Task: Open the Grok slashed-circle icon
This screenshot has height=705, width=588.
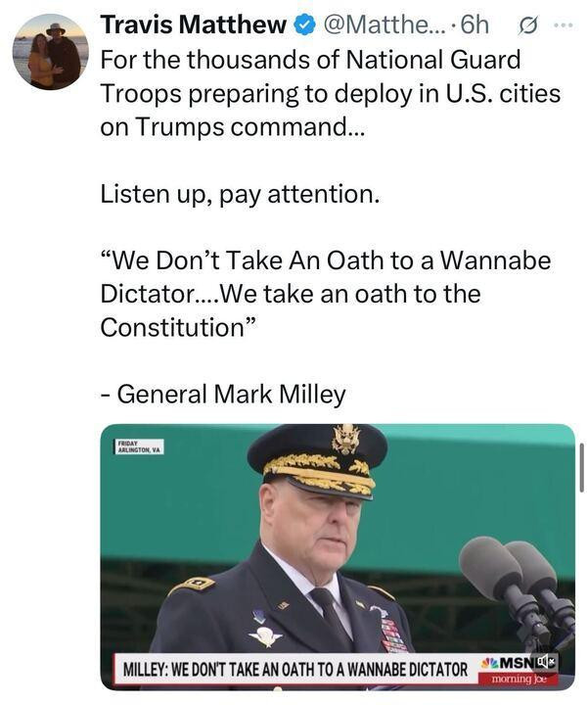Action: (x=525, y=25)
